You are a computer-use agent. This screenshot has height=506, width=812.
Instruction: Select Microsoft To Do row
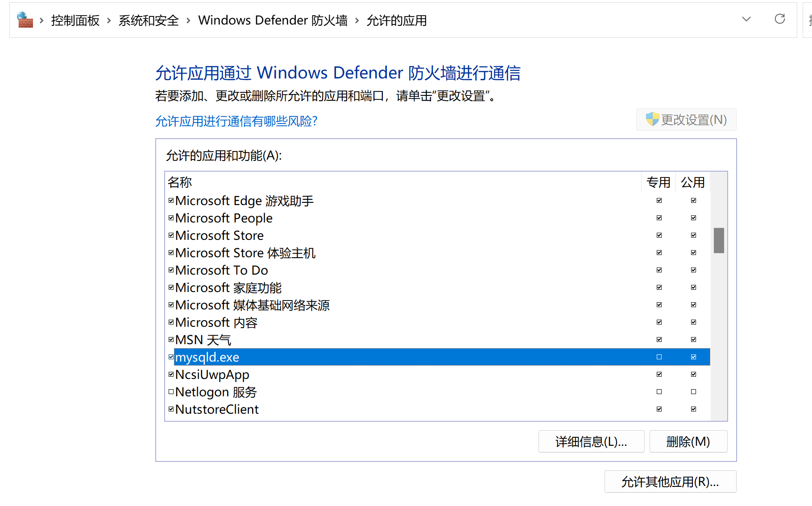click(x=438, y=270)
